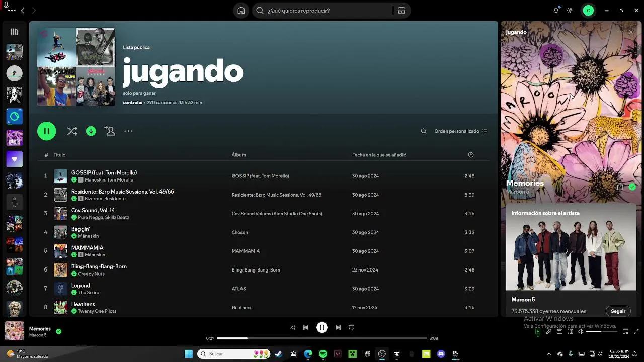This screenshot has height=362, width=644.
Task: Invite collaborators to the playlist
Action: pos(110,131)
